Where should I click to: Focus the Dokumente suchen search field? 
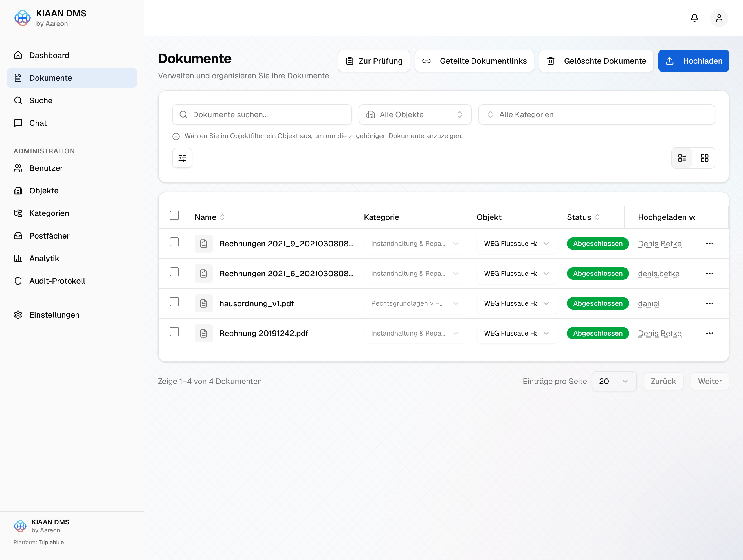(x=262, y=114)
